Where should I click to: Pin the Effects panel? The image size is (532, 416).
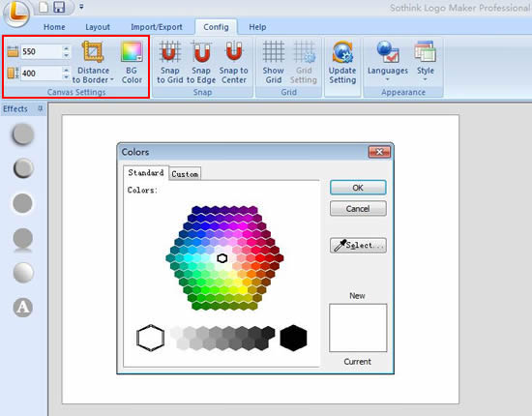[40, 108]
